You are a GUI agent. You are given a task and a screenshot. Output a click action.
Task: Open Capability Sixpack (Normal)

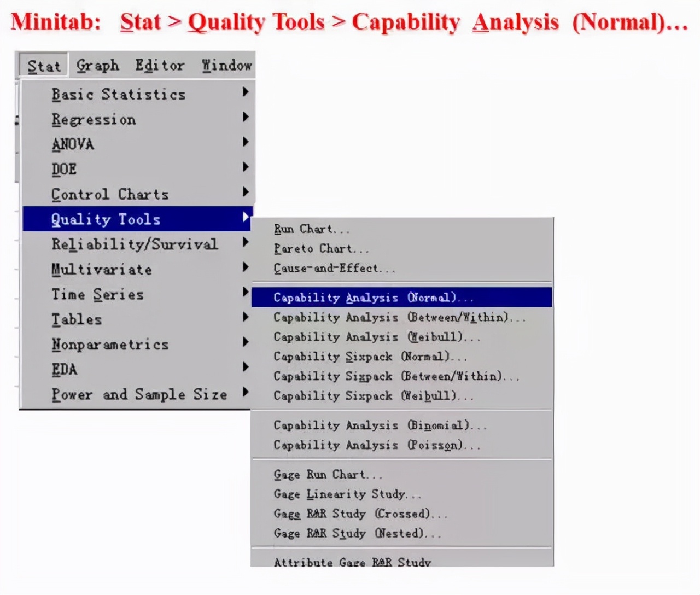(402, 357)
